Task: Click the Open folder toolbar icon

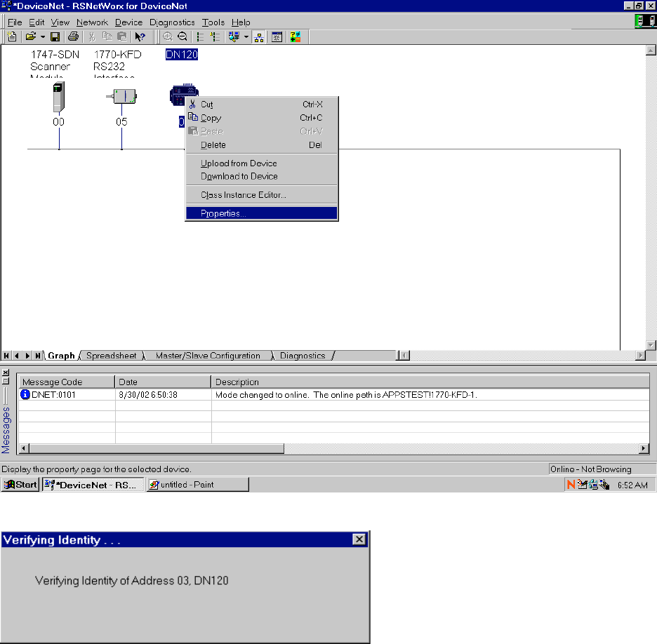Action: (x=31, y=37)
